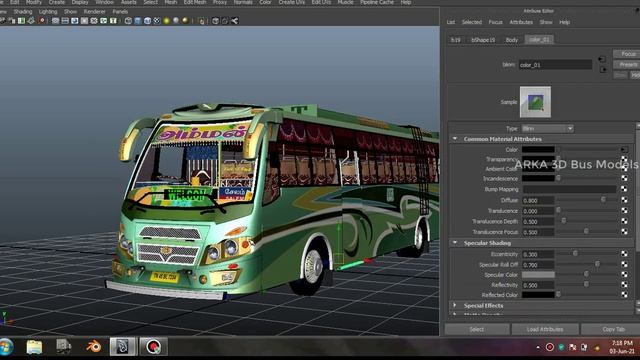Viewport: 640px width, 360px height.
Task: Click go to output connection arrow beside name field
Action: (603, 69)
